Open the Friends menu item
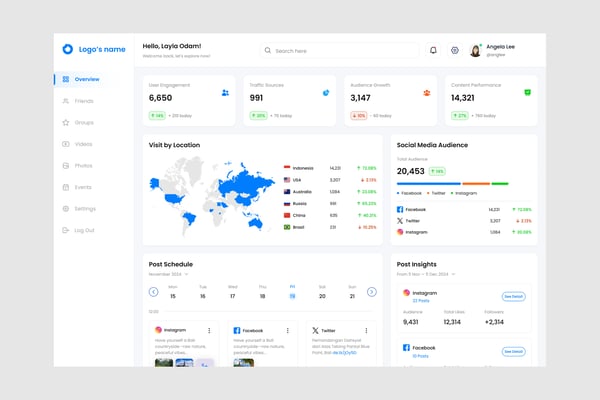Viewport: 600px width, 400px height. [x=78, y=101]
